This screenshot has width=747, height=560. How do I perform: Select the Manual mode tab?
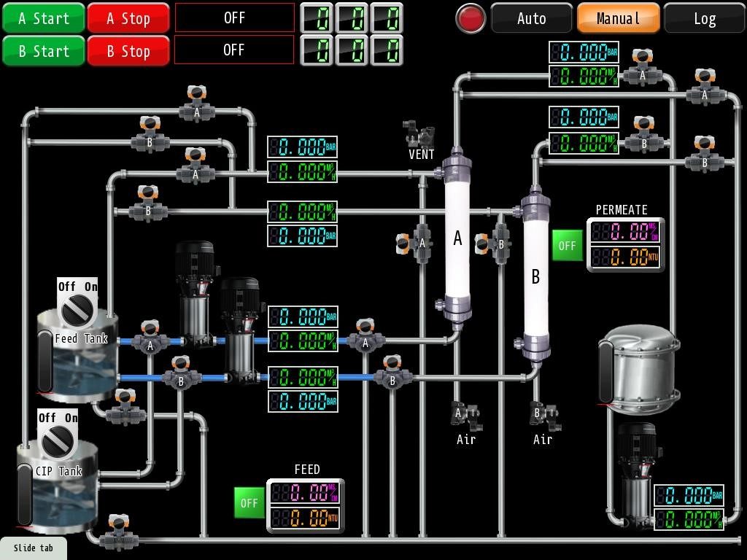pyautogui.click(x=619, y=18)
